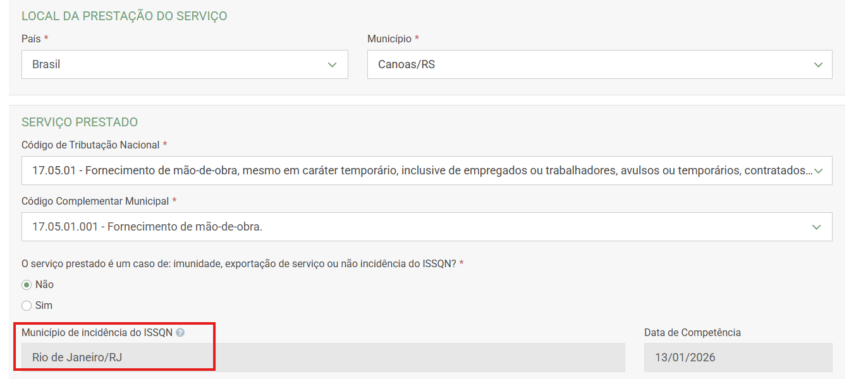Screen dimensions: 868x379
Task: Select the Sim radio button
Action: (x=27, y=306)
